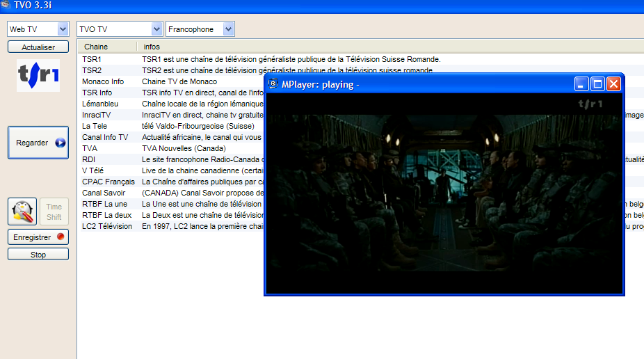Click the MPlayer video area
Screen dimensions: 644x359
coord(444,193)
